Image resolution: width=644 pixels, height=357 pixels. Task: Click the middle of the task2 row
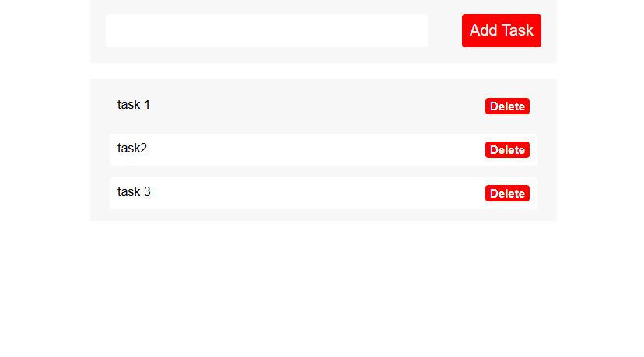point(311,149)
